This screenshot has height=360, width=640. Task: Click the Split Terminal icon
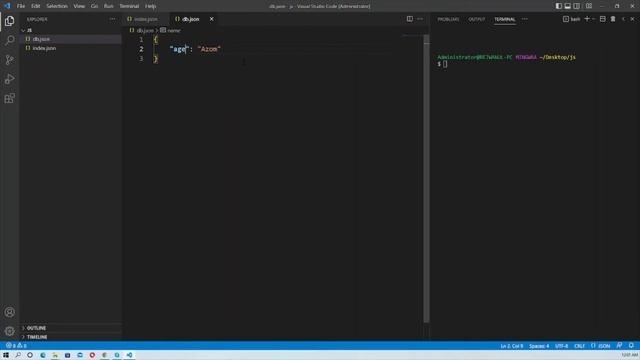[602, 19]
